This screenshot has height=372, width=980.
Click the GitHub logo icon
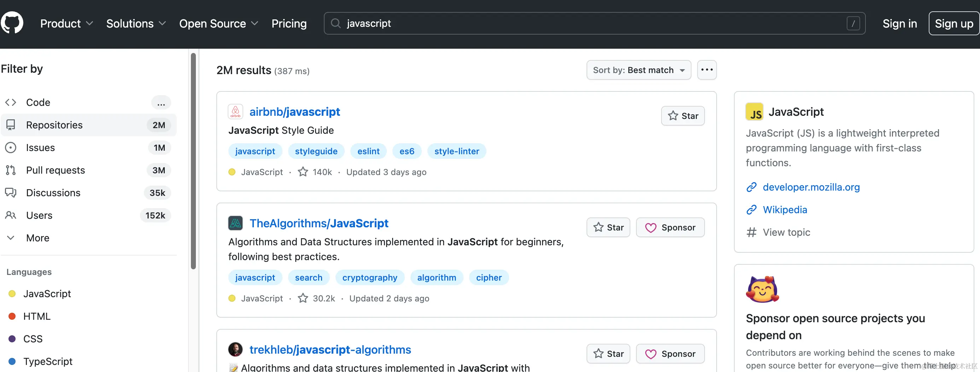pos(12,23)
